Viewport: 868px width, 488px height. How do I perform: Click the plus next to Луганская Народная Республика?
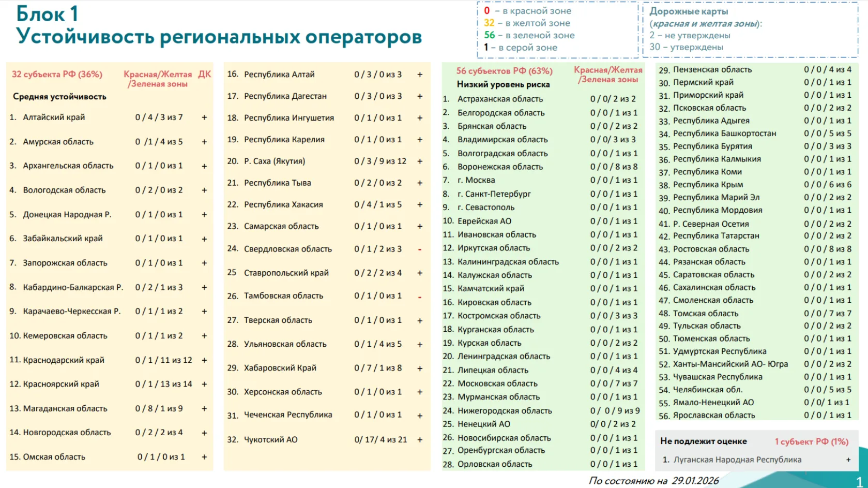pyautogui.click(x=848, y=460)
